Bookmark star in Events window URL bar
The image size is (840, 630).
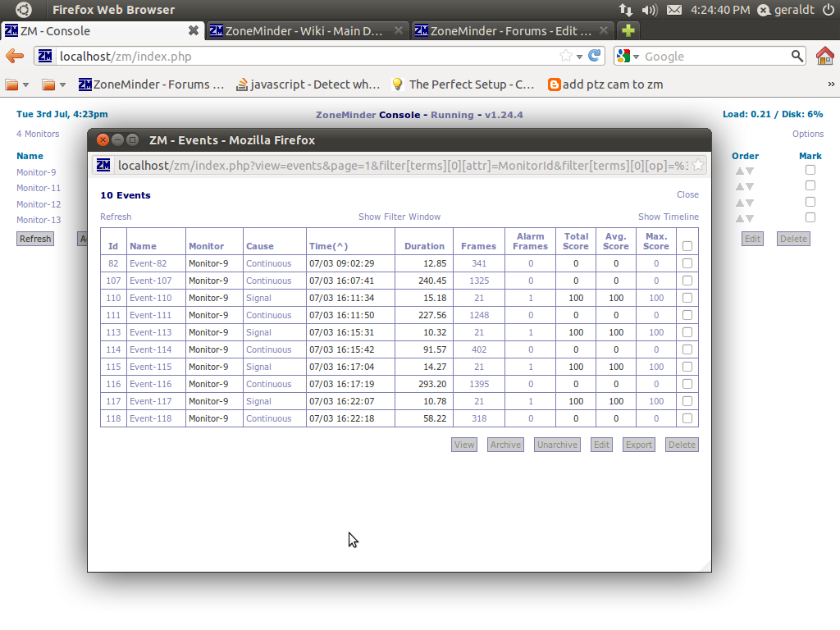tap(697, 165)
